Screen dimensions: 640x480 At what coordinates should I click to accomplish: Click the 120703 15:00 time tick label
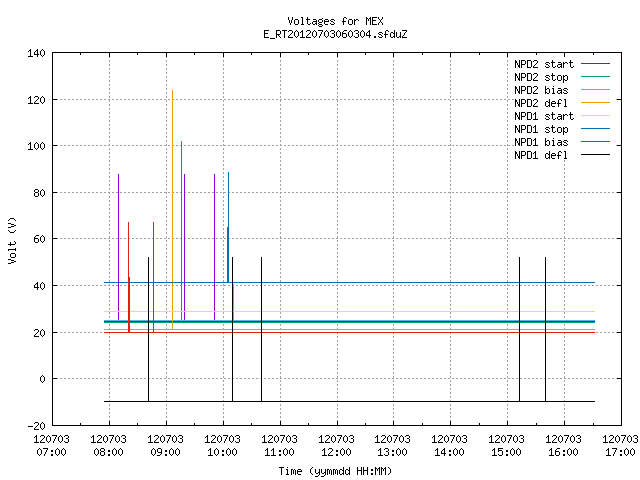[506, 446]
